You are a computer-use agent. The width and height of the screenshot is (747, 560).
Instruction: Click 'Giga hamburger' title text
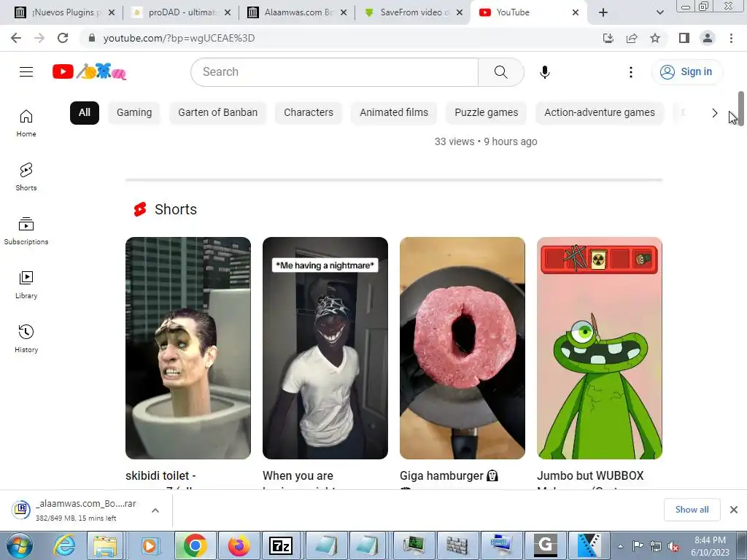pos(441,475)
